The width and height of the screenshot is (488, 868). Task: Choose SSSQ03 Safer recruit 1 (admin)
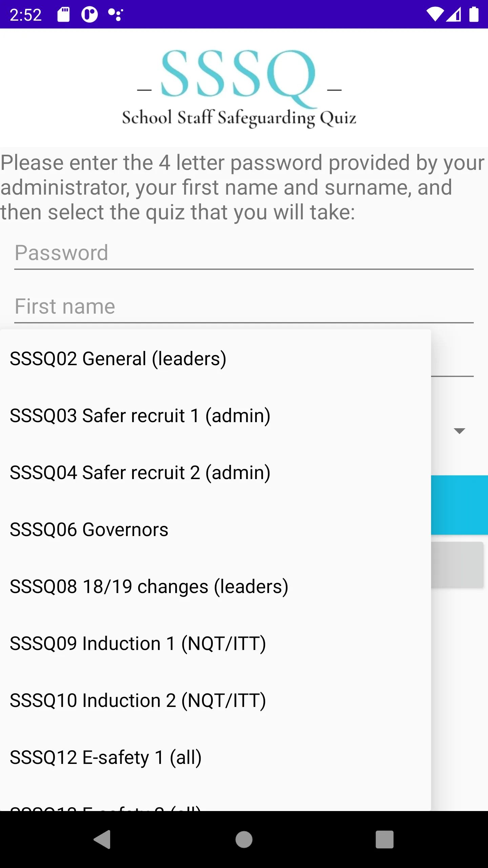coord(216,416)
